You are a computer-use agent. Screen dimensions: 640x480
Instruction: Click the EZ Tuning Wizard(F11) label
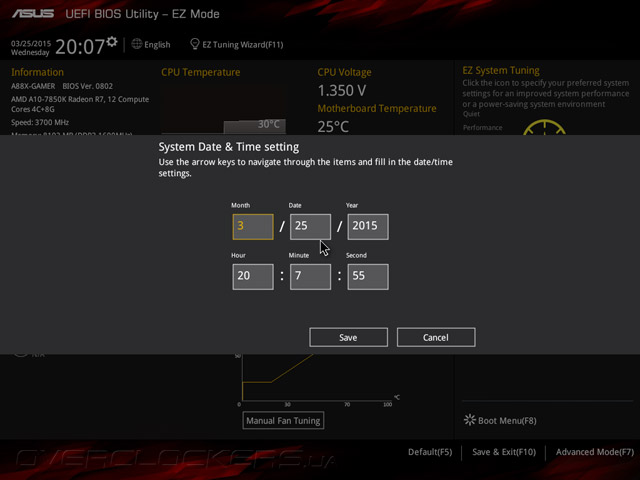click(x=243, y=44)
